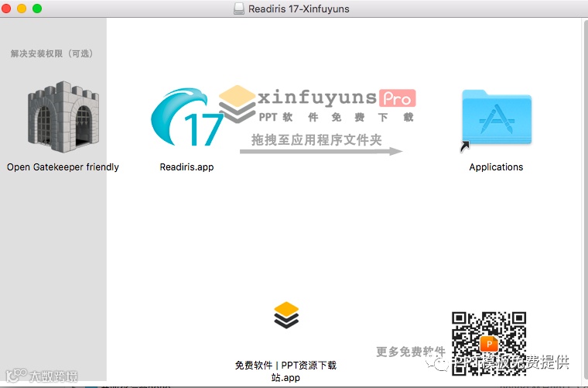
Task: Click the 'Open Gatekeeper friendly' label
Action: pos(63,167)
